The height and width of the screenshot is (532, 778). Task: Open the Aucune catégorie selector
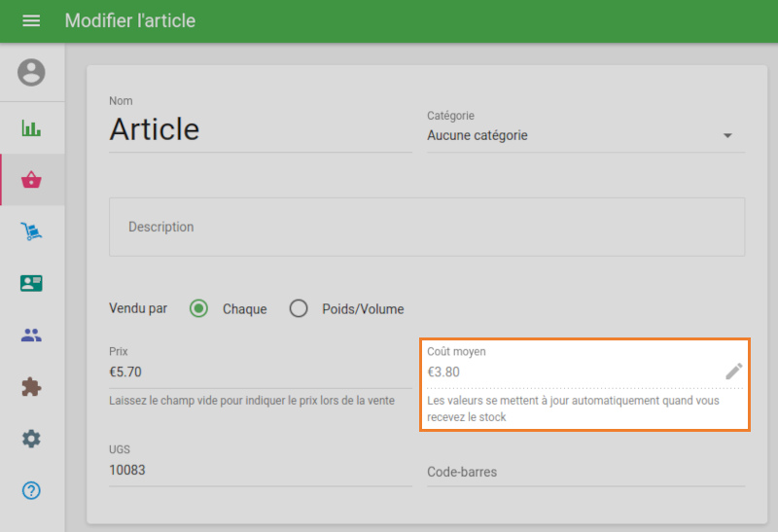(574, 136)
